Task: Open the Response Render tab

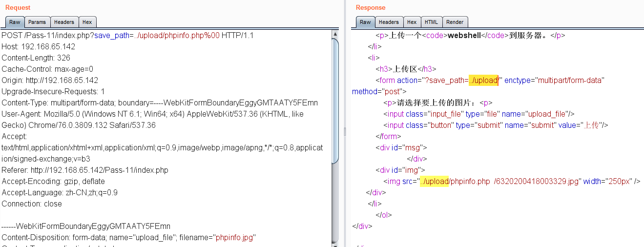Action: 455,22
